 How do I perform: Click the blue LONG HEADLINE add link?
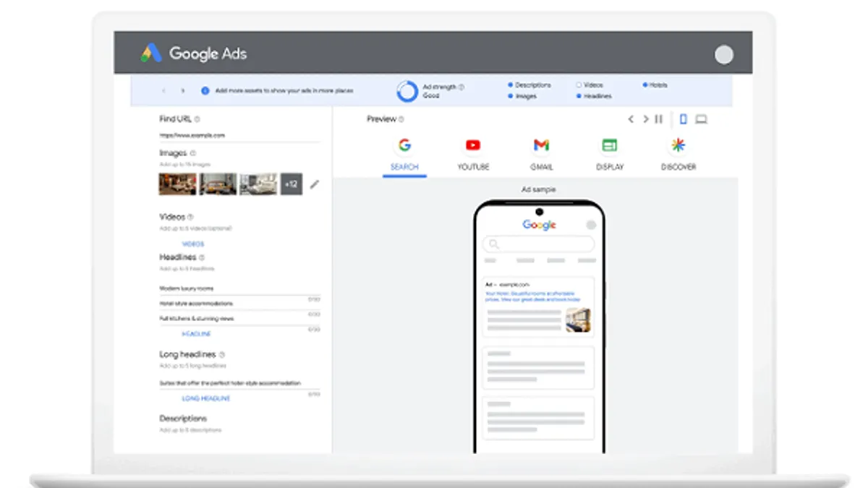coord(206,398)
